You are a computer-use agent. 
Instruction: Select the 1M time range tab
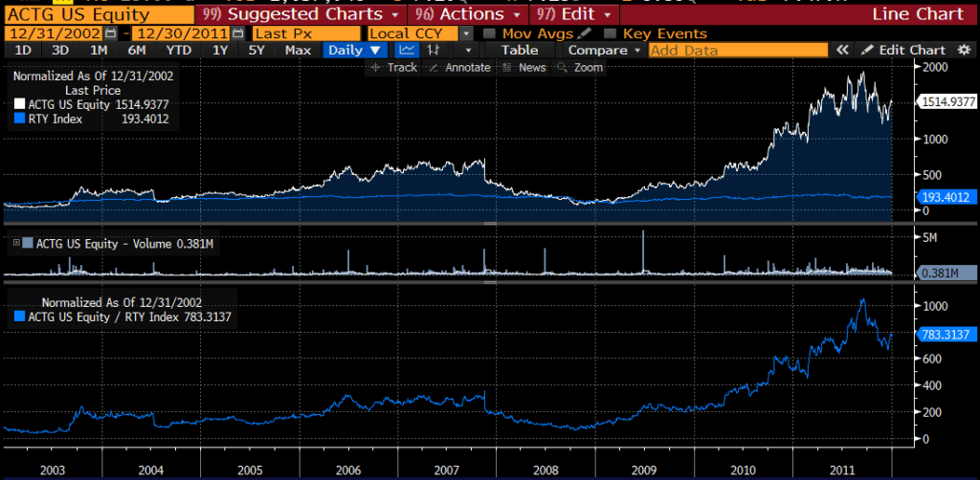[99, 51]
